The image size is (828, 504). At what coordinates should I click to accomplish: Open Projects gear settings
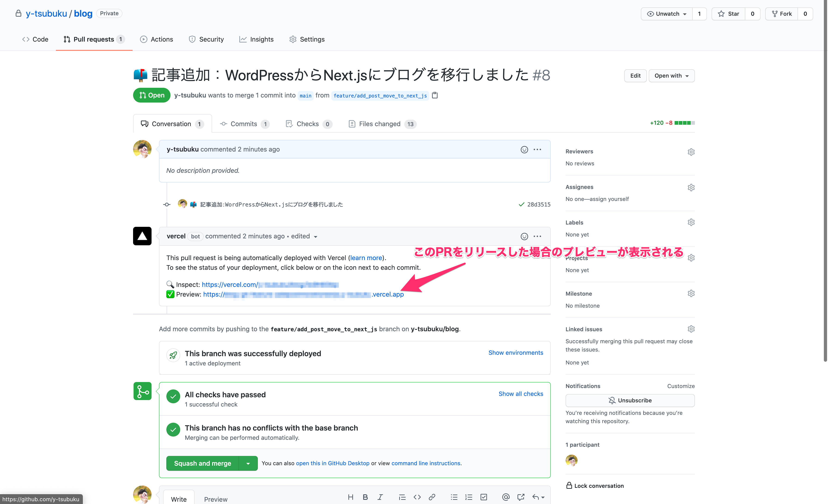[691, 258]
